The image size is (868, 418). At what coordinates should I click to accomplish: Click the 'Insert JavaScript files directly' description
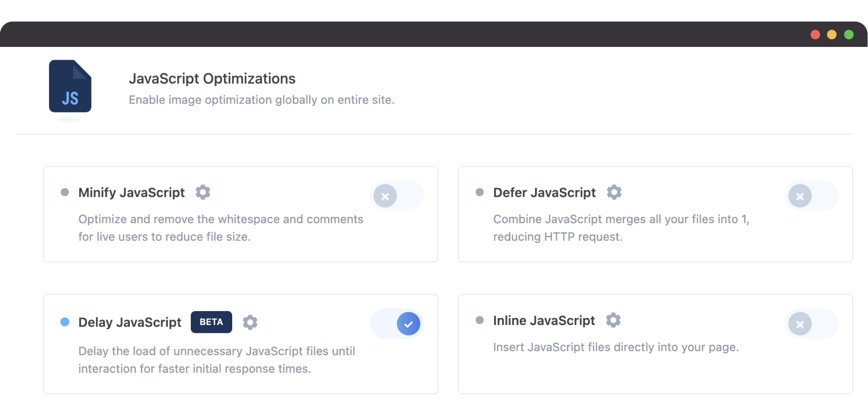[x=616, y=347]
